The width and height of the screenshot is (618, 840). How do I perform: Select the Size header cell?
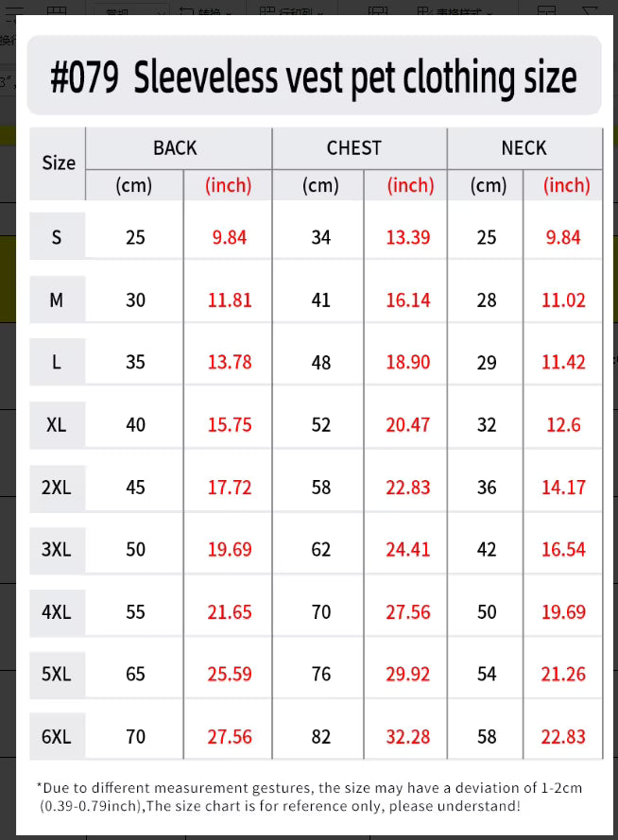59,163
